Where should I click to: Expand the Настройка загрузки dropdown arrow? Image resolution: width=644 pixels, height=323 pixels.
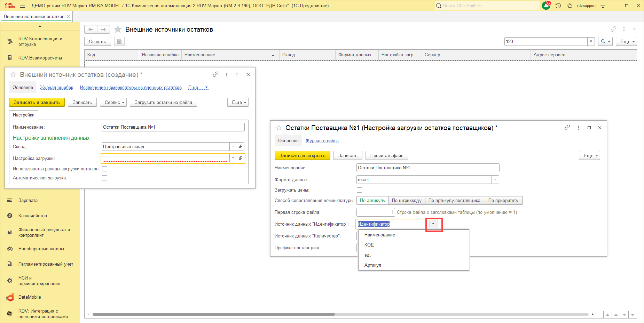pyautogui.click(x=233, y=158)
